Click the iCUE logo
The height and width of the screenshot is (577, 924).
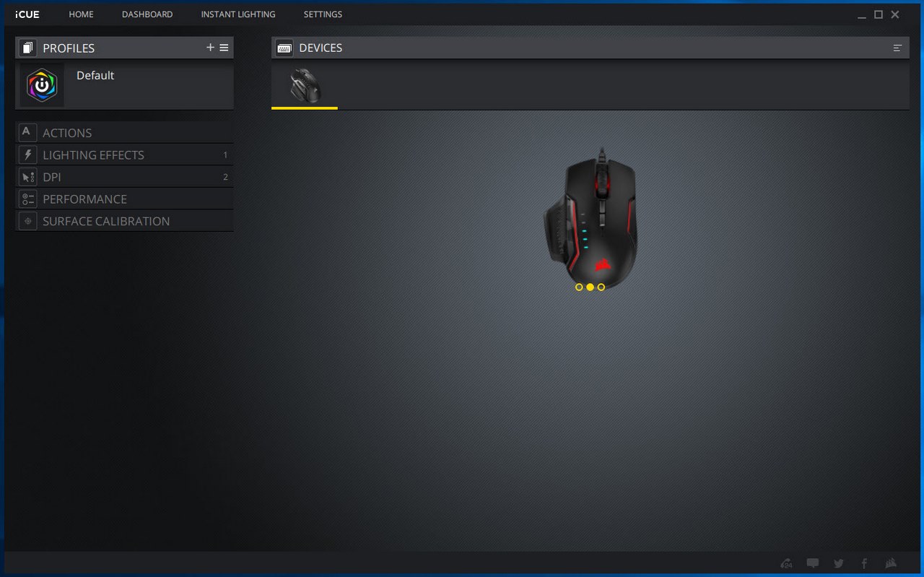click(x=27, y=14)
